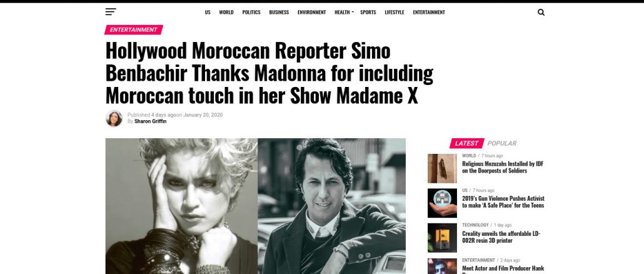Click the Gun Violence article thumbnail
Screen dimensions: 644x274
[x=442, y=203]
